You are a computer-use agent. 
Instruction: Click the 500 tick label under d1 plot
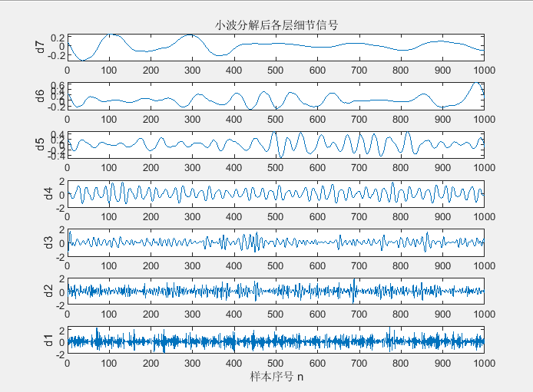coord(276,364)
